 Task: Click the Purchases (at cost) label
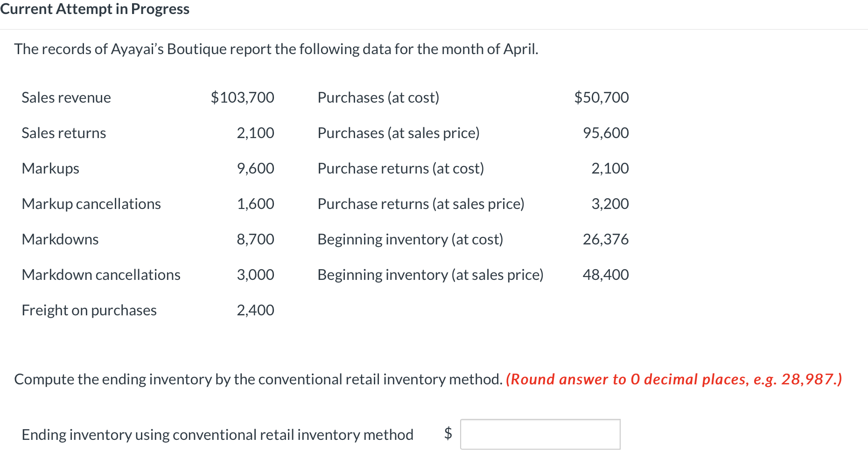378,97
